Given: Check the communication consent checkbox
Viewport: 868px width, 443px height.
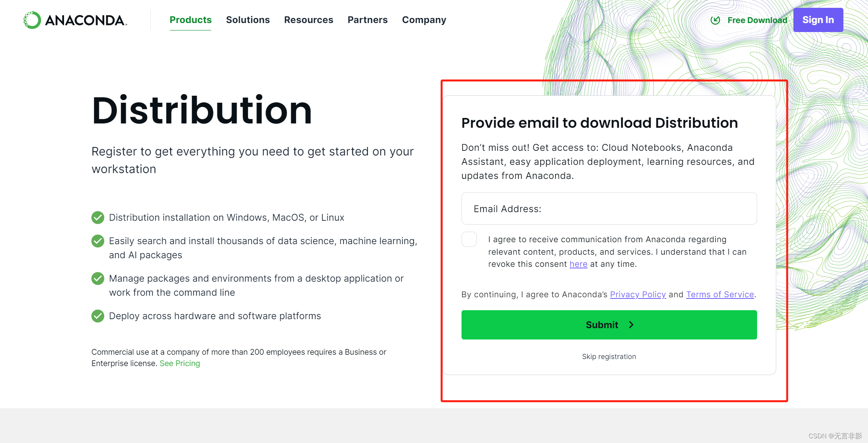Looking at the screenshot, I should pos(469,239).
